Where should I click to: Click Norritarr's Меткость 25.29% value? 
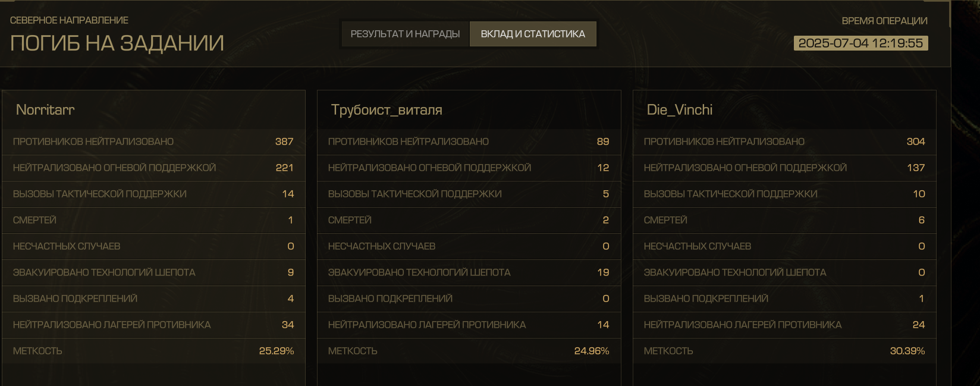276,351
